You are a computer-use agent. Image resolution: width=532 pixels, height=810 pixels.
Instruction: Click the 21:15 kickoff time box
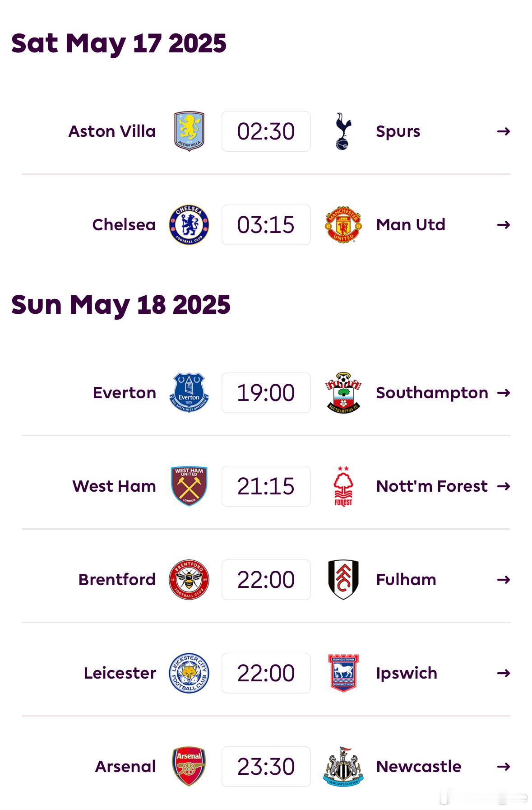(x=266, y=486)
